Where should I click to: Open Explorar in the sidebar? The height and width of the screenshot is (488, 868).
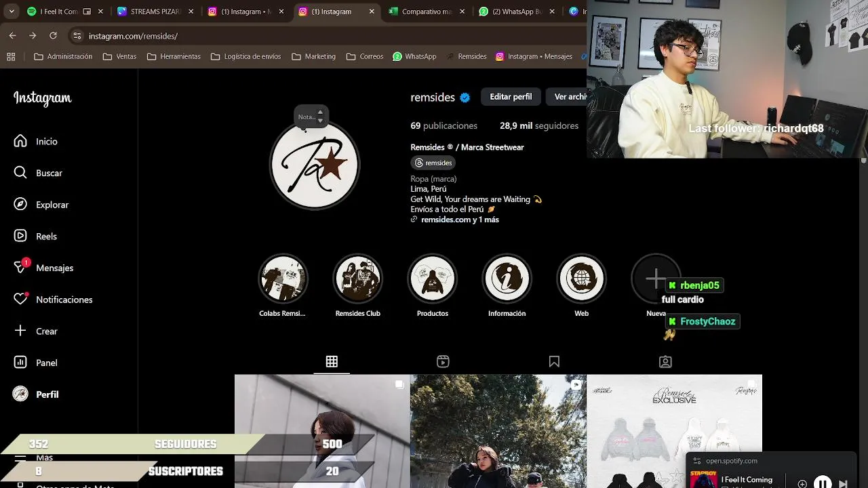pos(42,205)
